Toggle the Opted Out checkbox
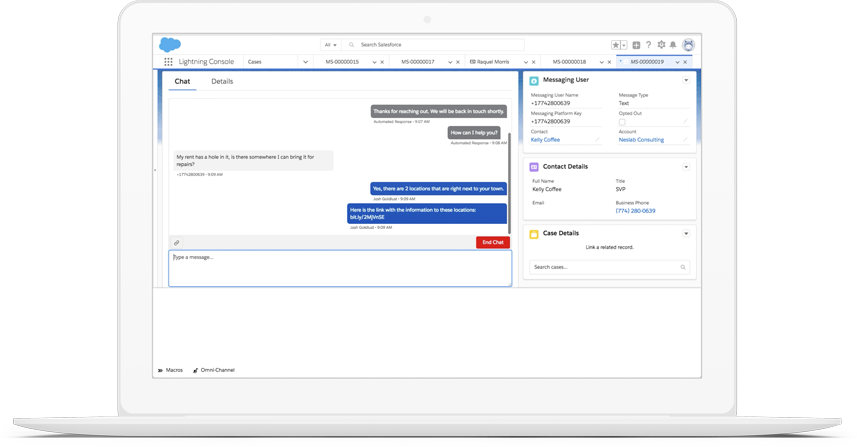Screen dimensions: 857x447 coord(621,122)
